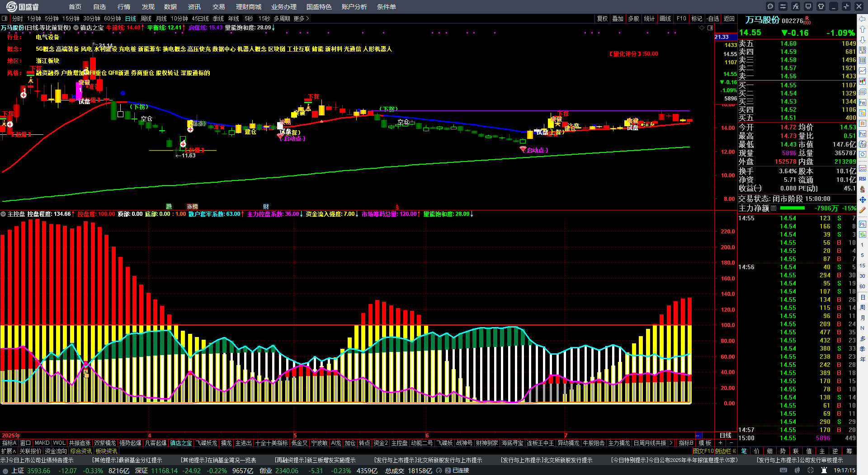Open the 行情 menu
868x475 pixels.
(x=124, y=7)
